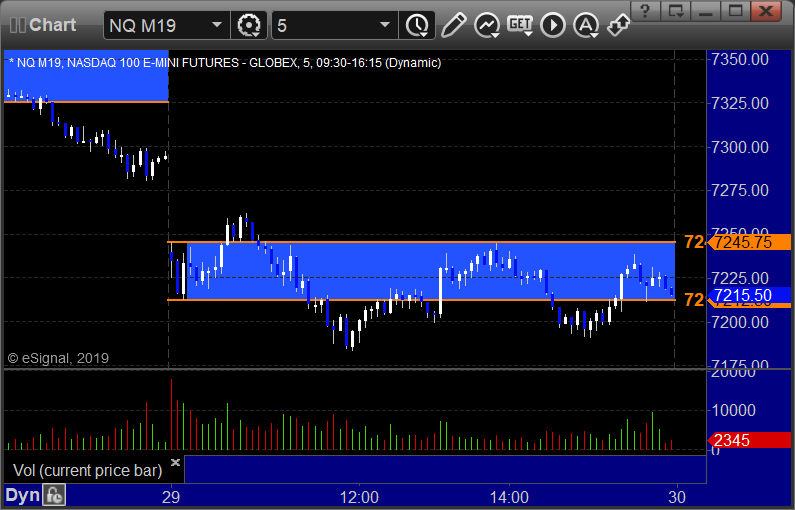795x510 pixels.
Task: Click the 29 date axis label
Action: (x=171, y=497)
